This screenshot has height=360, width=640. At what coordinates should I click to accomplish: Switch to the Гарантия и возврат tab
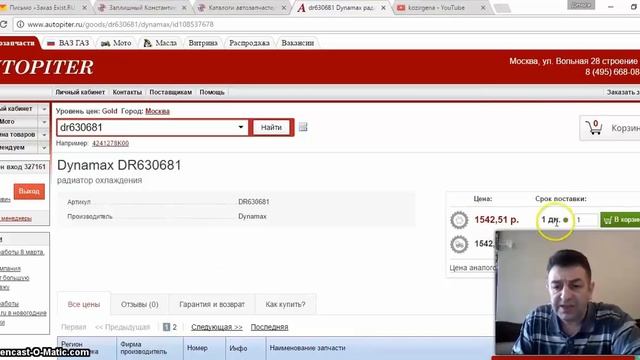click(x=212, y=304)
